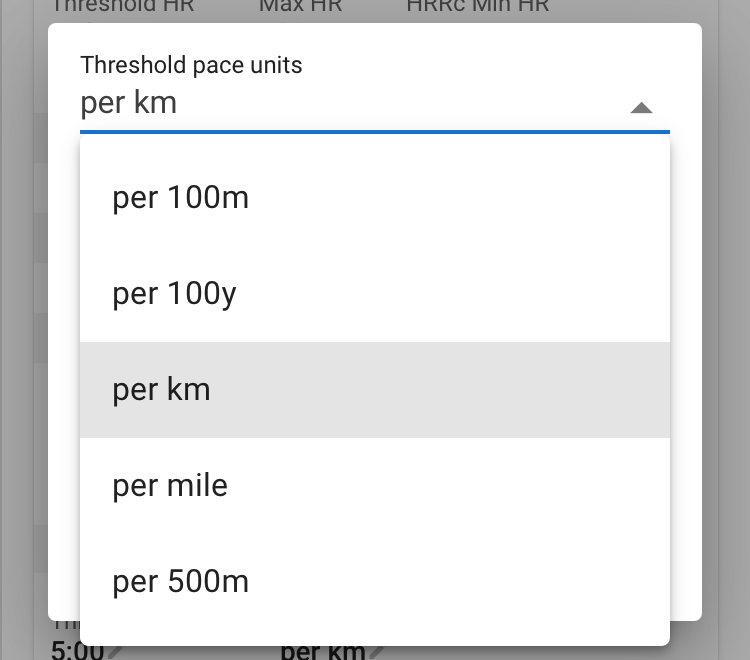Collapse the Threshold pace units dropdown arrow
This screenshot has width=750, height=660.
(x=641, y=107)
